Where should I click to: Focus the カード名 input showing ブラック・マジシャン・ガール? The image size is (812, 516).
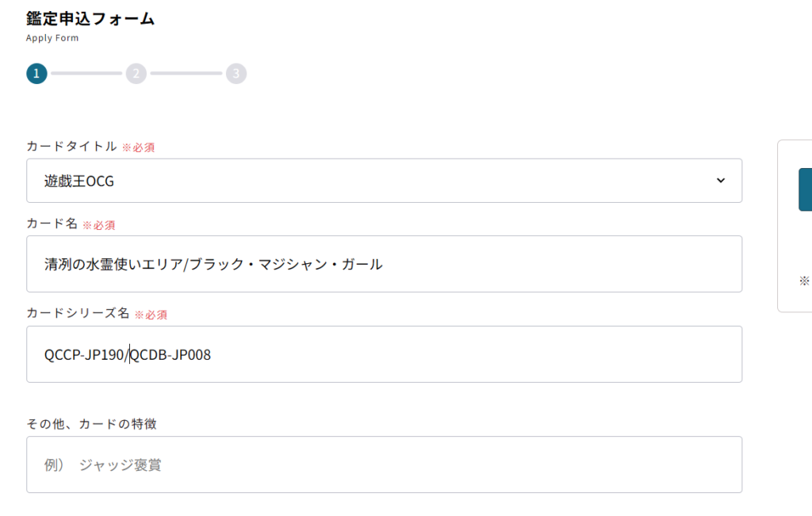coord(385,264)
